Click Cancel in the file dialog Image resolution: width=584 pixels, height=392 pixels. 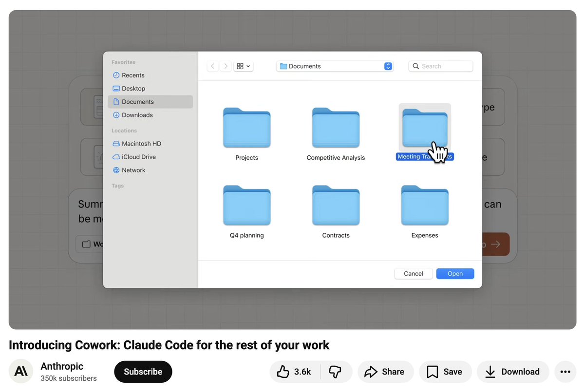click(x=414, y=274)
